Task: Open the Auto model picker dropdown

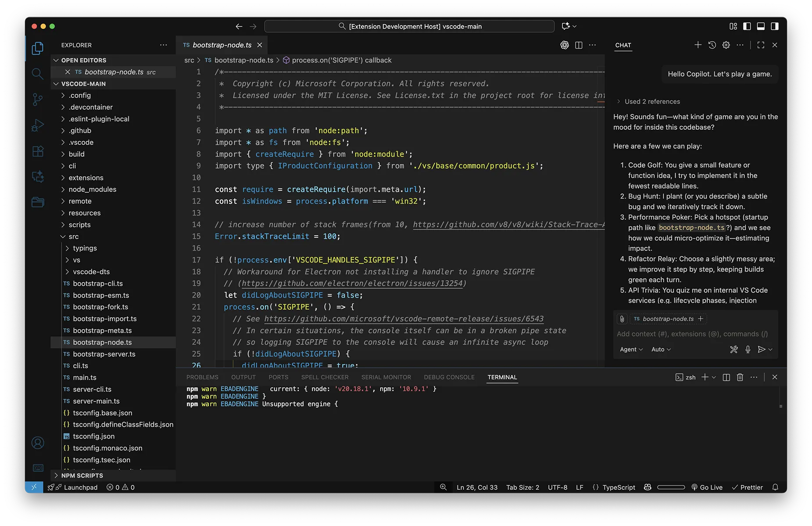Action: click(x=661, y=349)
